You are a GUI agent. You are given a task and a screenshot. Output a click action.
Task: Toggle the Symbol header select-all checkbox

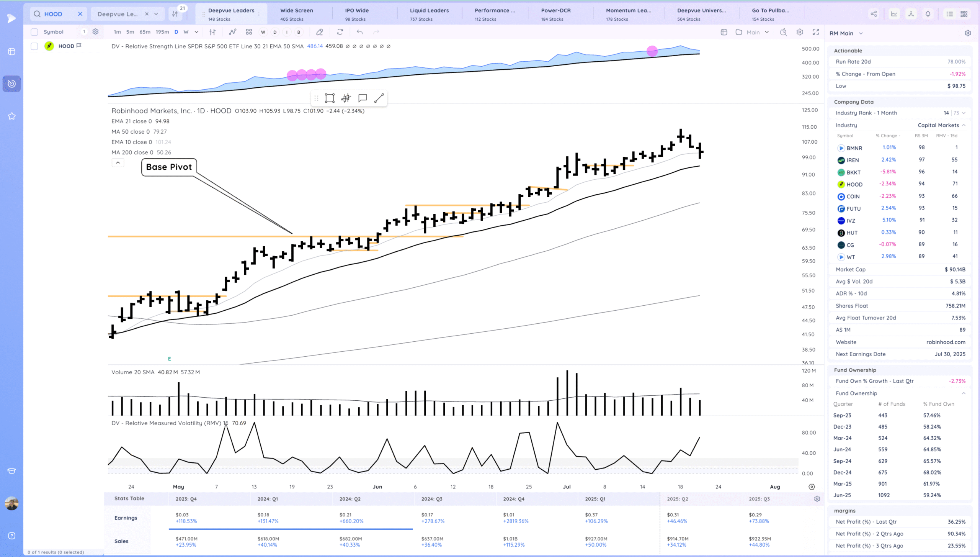click(34, 32)
